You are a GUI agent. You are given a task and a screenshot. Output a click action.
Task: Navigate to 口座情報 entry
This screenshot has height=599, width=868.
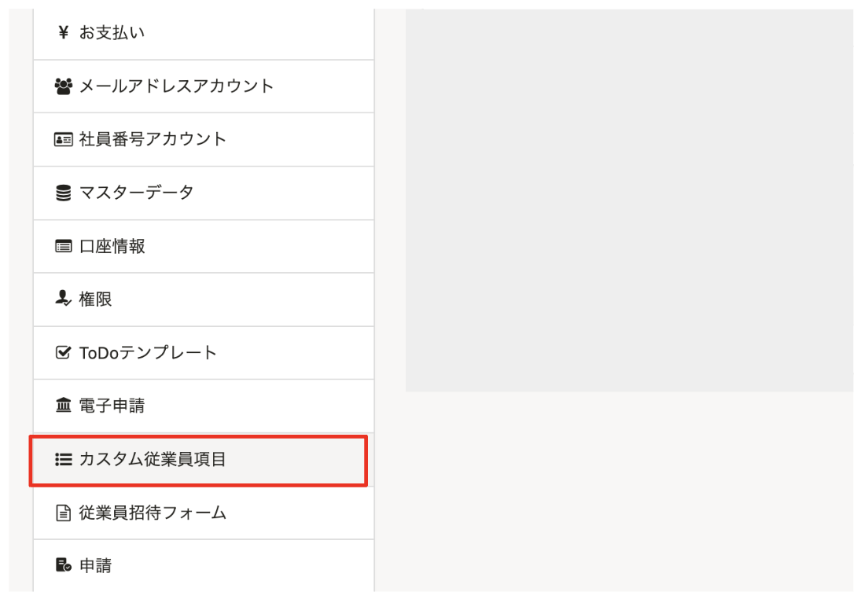click(112, 247)
